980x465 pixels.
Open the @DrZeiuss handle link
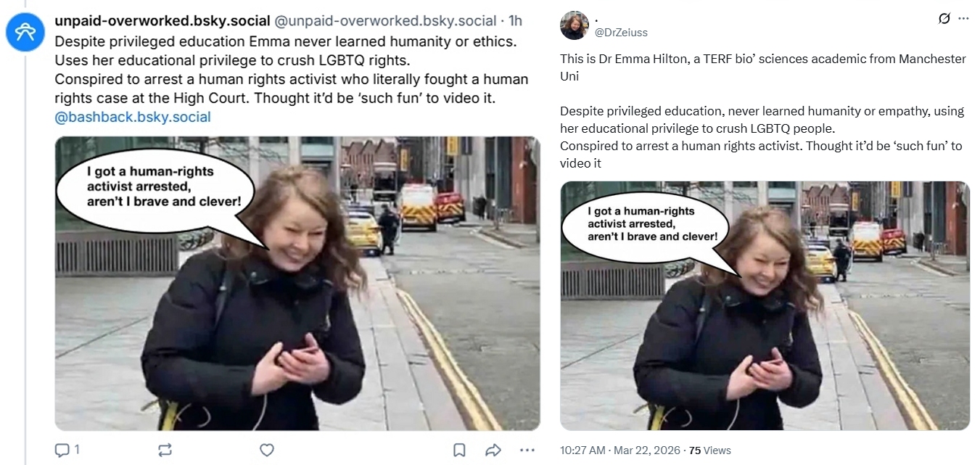pos(621,33)
